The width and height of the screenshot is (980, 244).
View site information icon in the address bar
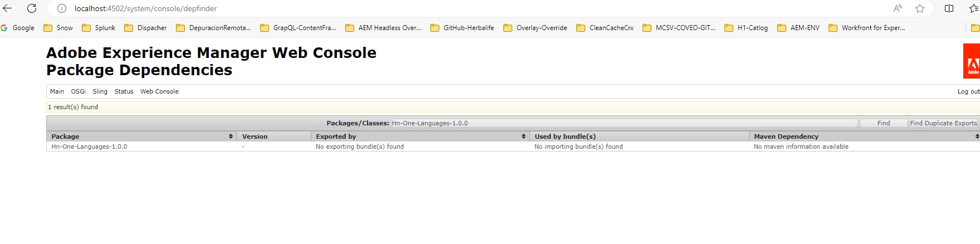click(62, 8)
